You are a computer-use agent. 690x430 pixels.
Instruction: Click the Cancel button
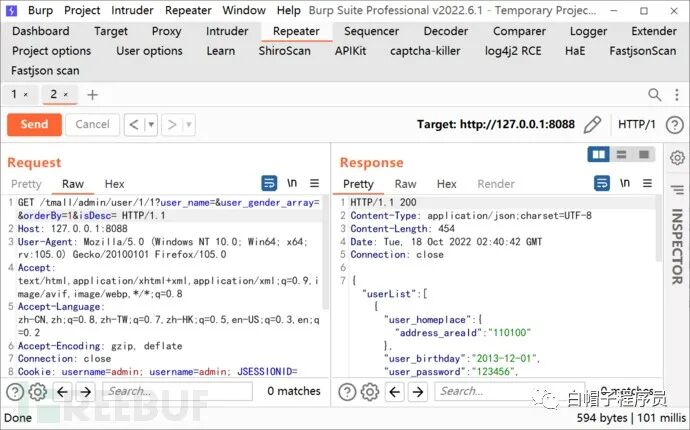[92, 125]
